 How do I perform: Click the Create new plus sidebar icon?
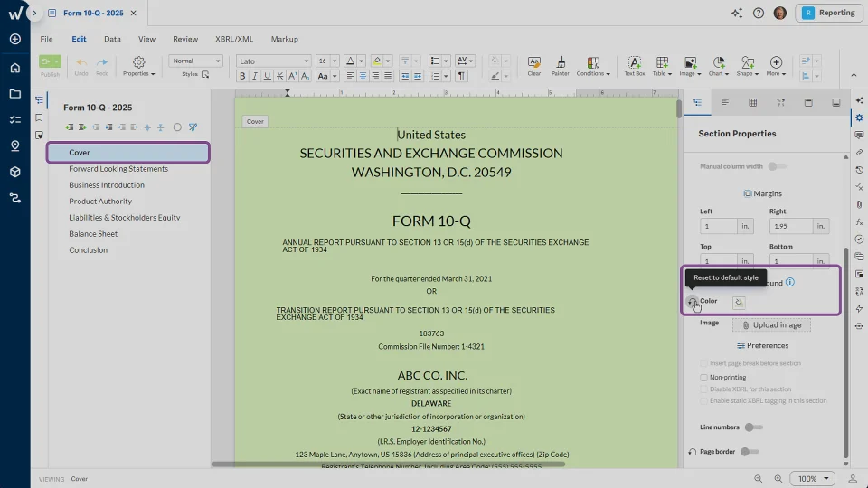[15, 39]
